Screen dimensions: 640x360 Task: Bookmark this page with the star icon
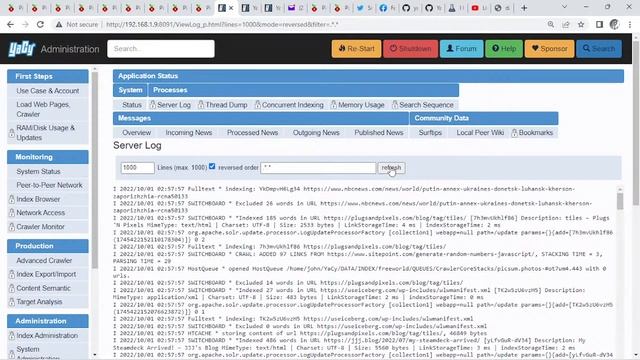pyautogui.click(x=581, y=24)
